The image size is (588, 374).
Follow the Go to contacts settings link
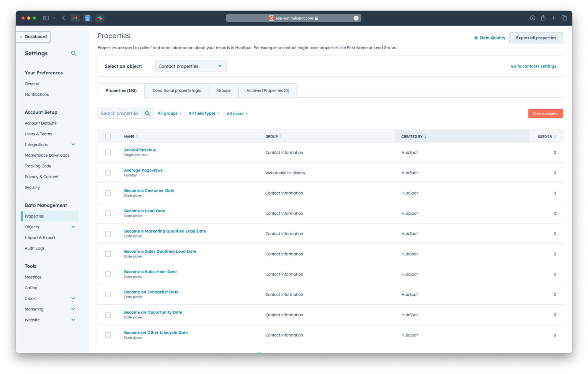coord(533,66)
